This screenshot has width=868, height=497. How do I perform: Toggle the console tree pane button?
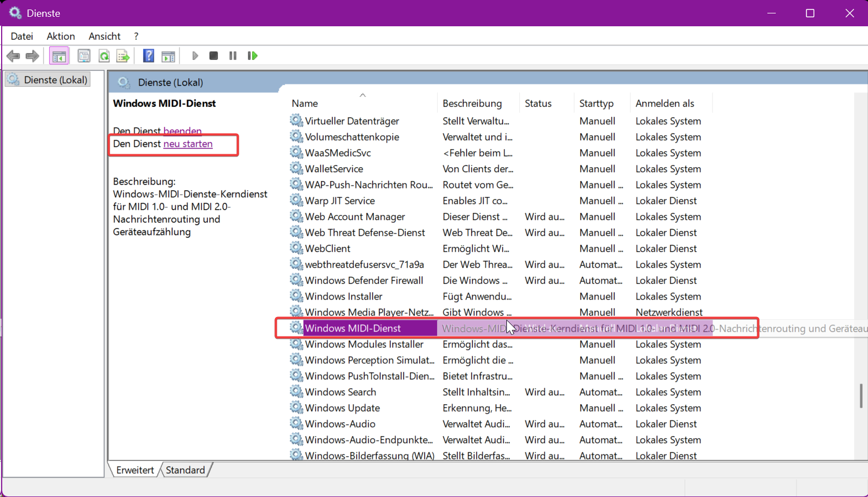tap(59, 56)
